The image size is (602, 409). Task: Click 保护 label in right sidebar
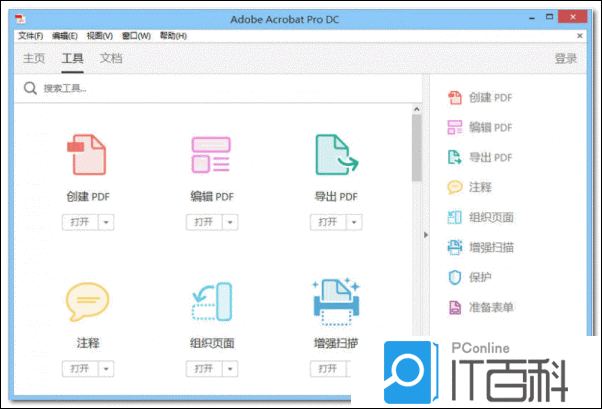(480, 277)
